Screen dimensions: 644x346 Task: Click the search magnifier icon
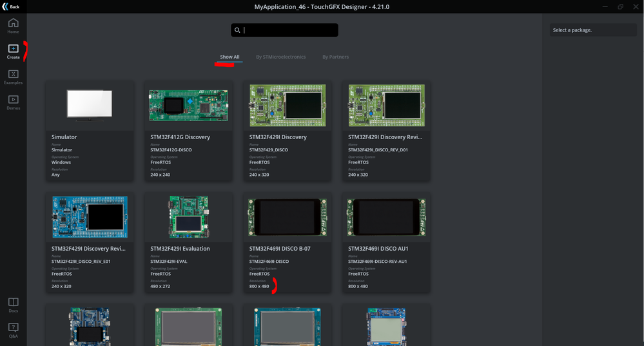pos(237,30)
